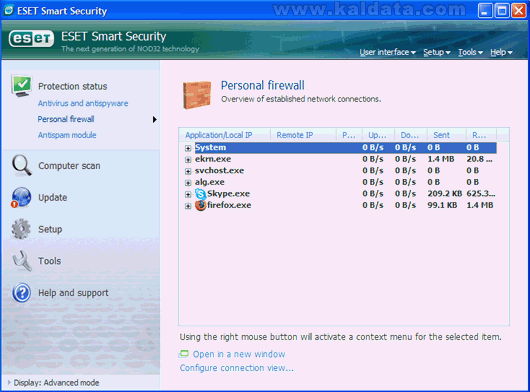This screenshot has width=530, height=392.
Task: Click the Firefox icon in connections list
Action: click(x=200, y=205)
